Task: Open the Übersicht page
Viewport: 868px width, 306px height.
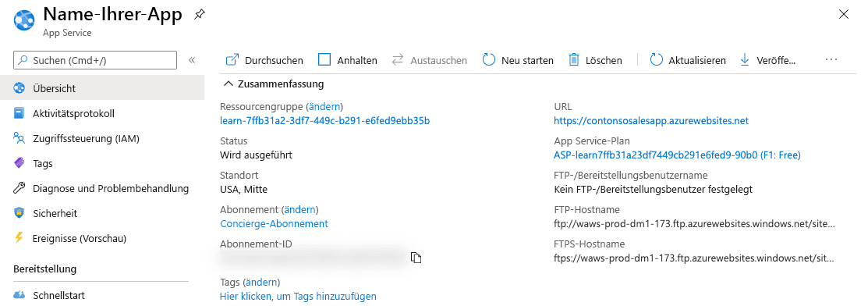Action: click(102, 88)
